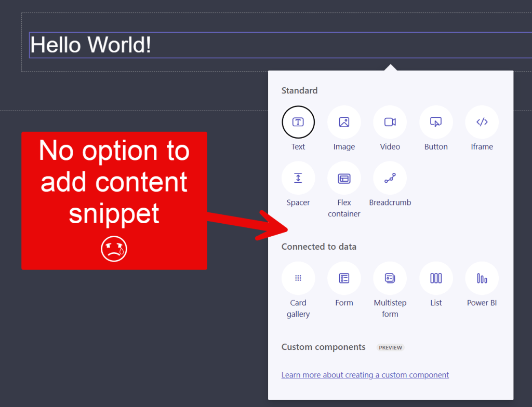
Task: Insert a Video component
Action: pos(390,123)
